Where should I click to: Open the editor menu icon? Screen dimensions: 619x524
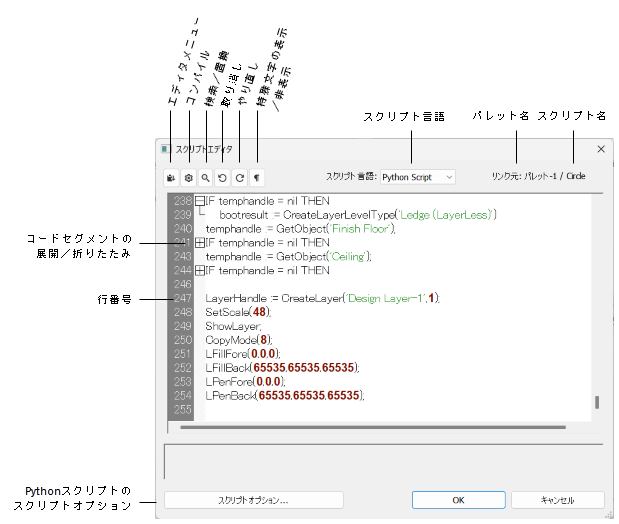point(171,177)
